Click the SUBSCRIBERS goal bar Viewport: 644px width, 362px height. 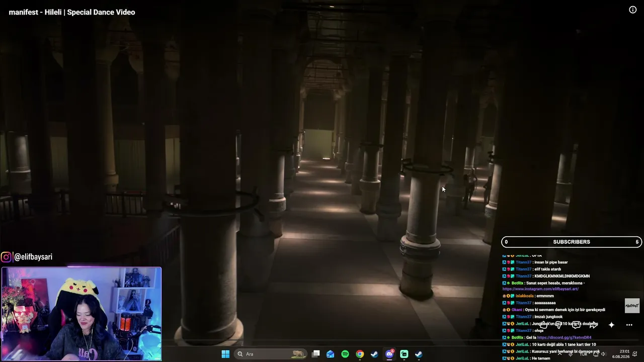(572, 242)
